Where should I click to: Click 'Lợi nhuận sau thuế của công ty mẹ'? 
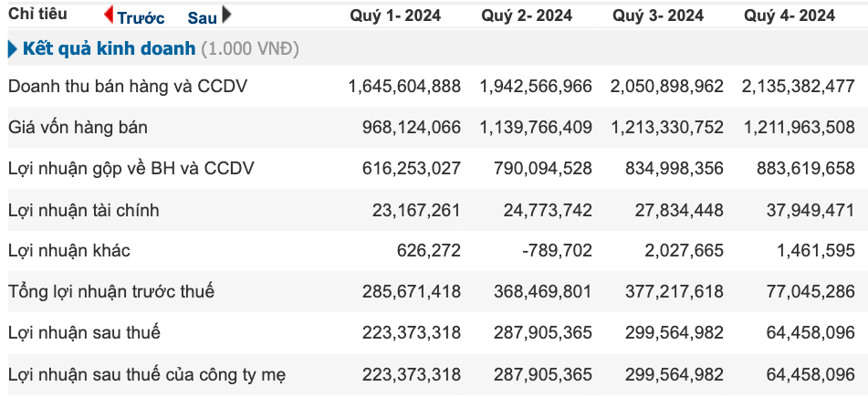pos(150,374)
